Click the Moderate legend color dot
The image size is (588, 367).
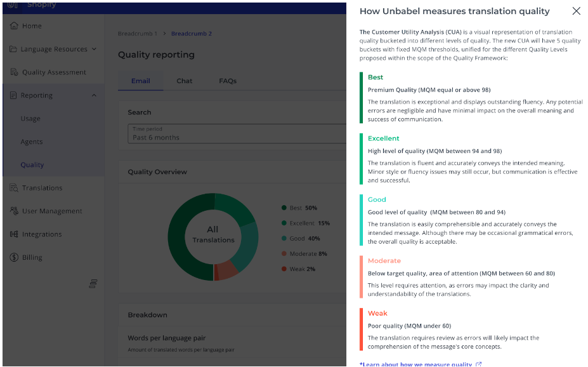tap(284, 254)
